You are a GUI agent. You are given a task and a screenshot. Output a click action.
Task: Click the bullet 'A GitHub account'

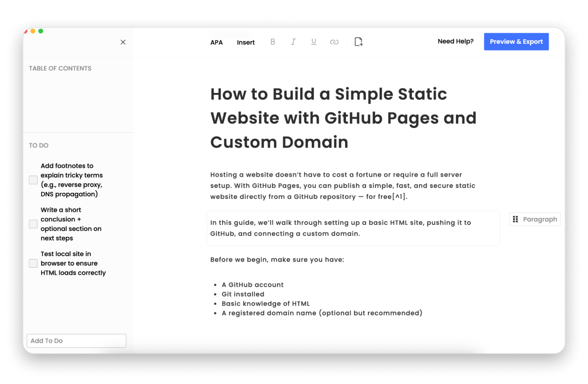[x=253, y=285]
